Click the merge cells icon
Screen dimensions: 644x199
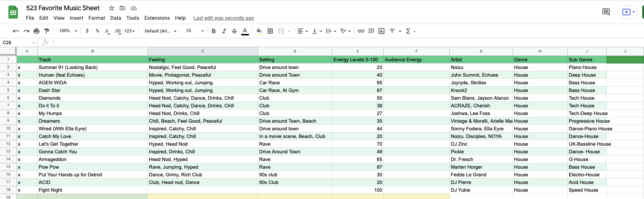[281, 31]
